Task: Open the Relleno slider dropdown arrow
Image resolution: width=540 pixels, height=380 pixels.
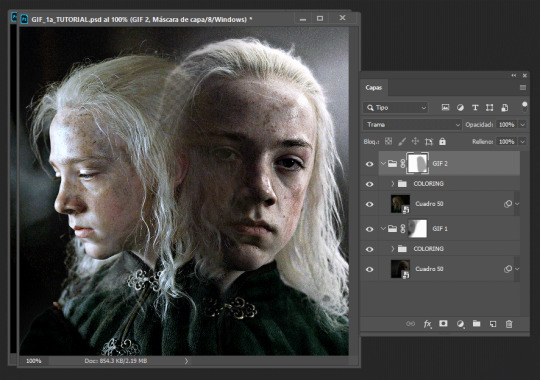Action: tap(522, 141)
